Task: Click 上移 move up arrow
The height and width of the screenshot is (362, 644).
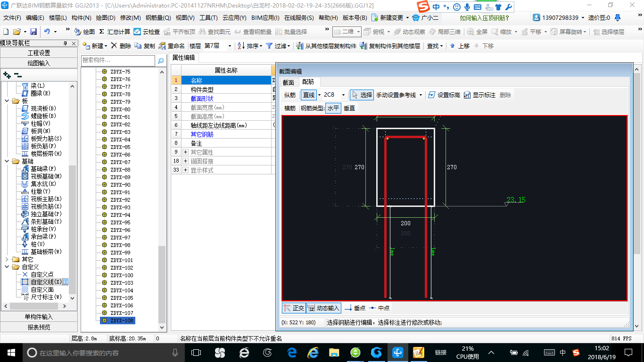Action: [460, 46]
